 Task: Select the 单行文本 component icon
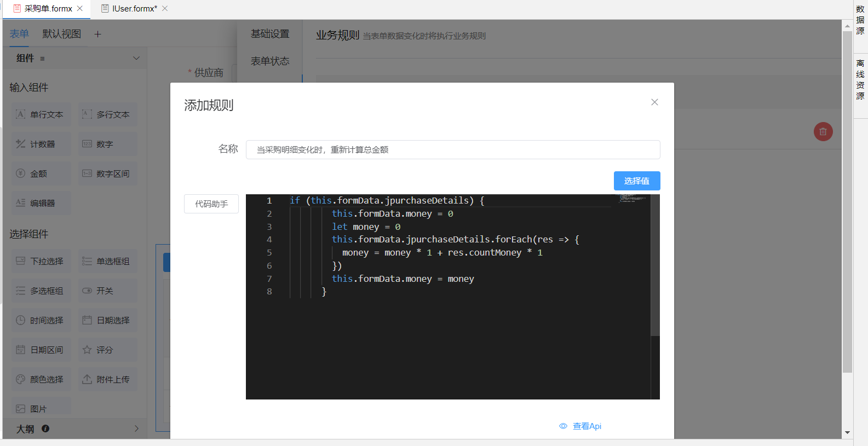point(21,114)
